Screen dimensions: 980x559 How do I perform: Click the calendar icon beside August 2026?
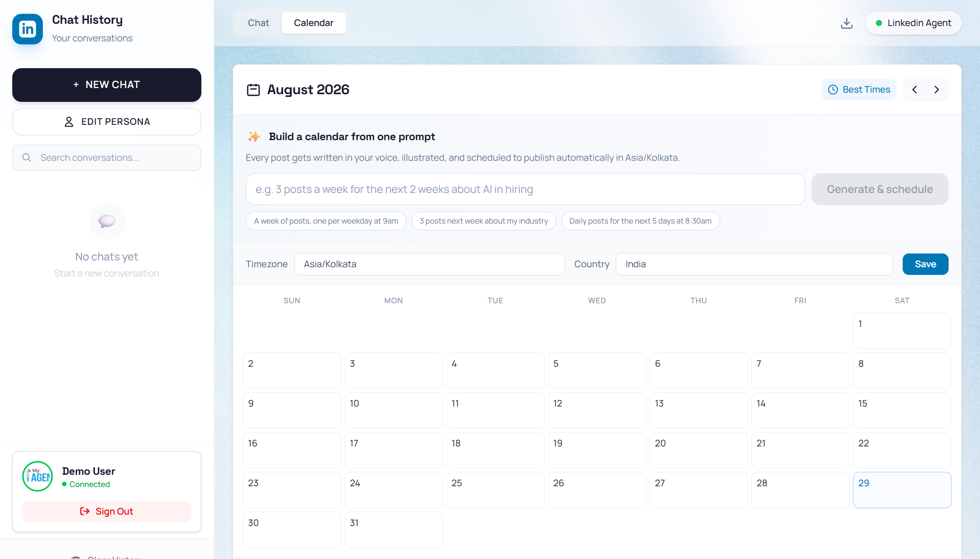point(253,90)
